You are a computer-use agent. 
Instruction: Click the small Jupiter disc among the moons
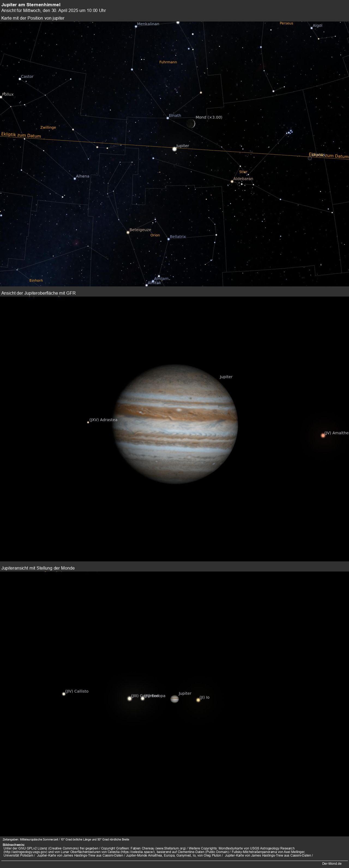pyautogui.click(x=174, y=699)
